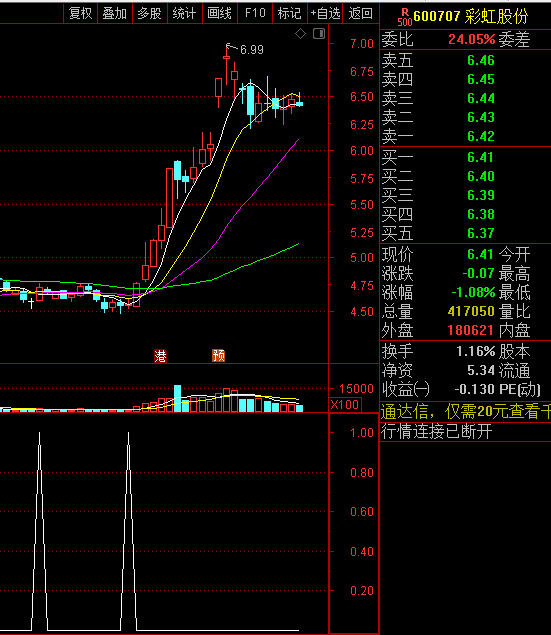Click the 15000 volume axis label
Viewport: 551px width, 635px height.
(356, 389)
